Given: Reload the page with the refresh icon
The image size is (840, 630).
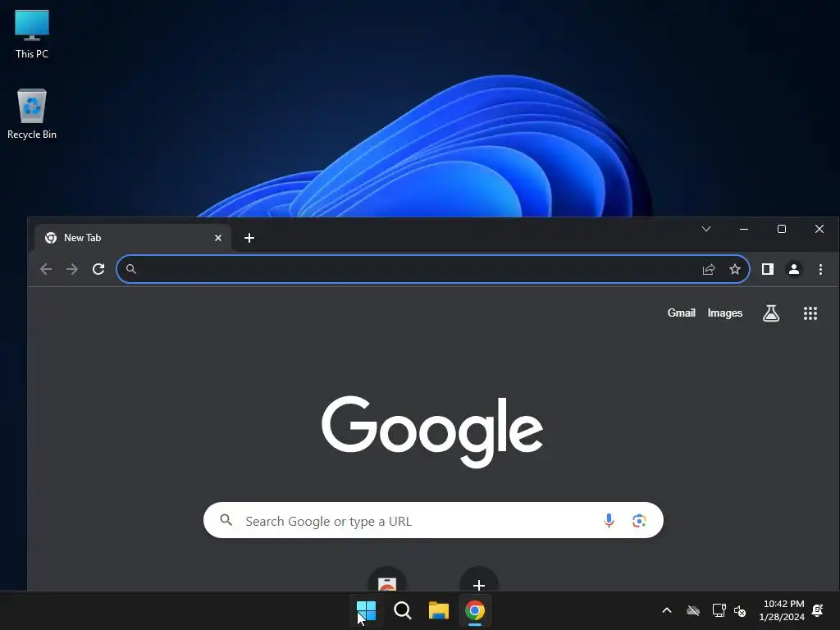Looking at the screenshot, I should (98, 269).
